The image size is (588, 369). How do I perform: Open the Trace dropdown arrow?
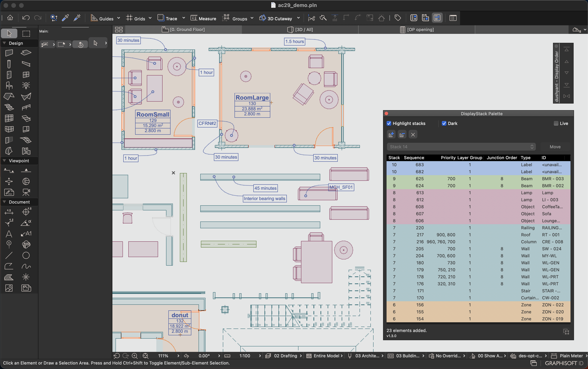(x=184, y=18)
